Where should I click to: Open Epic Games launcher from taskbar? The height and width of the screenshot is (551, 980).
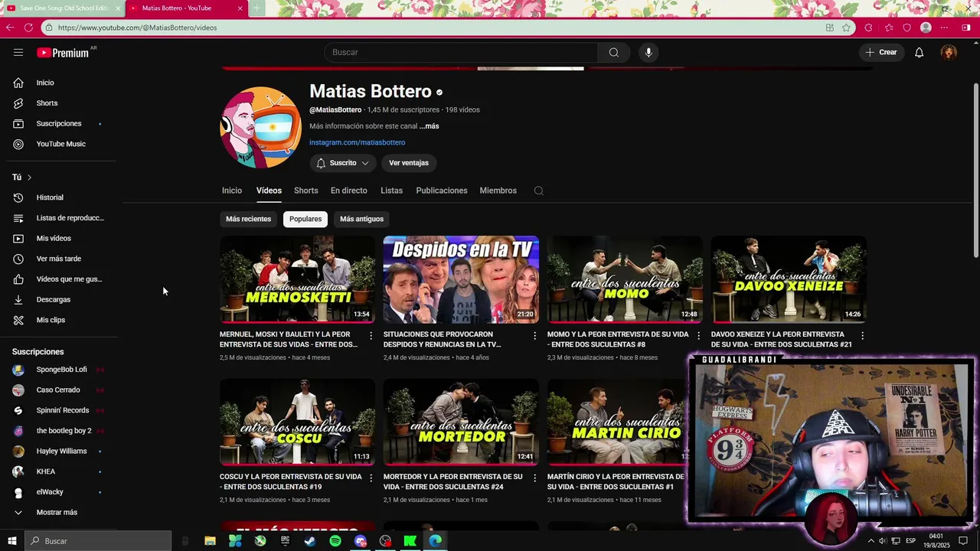click(285, 541)
